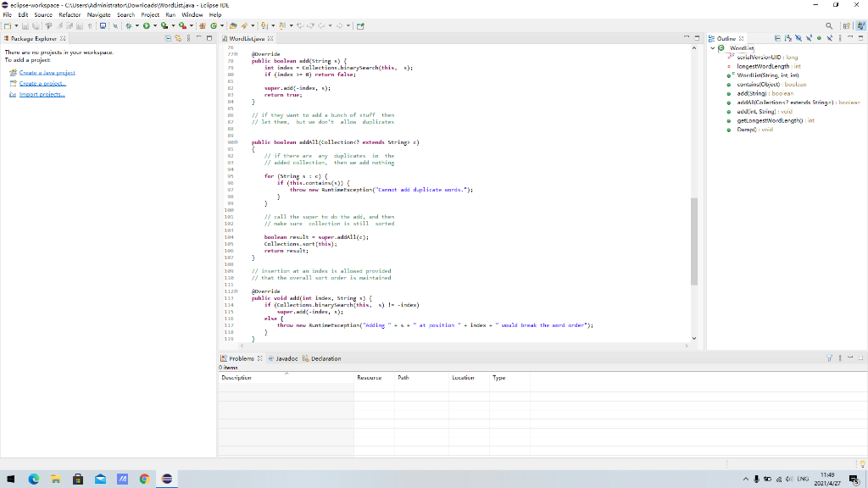
Task: Click the 'Import projects...' link
Action: click(x=42, y=94)
